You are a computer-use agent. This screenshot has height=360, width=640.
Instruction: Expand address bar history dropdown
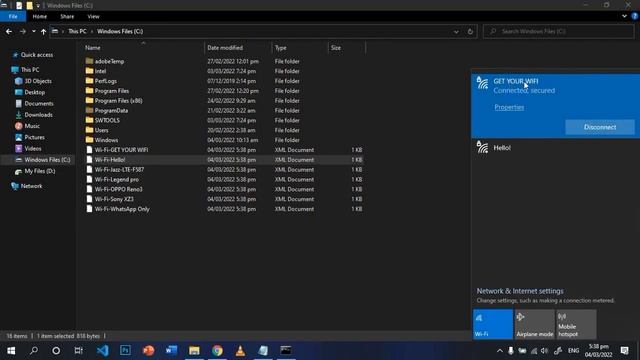pyautogui.click(x=456, y=31)
